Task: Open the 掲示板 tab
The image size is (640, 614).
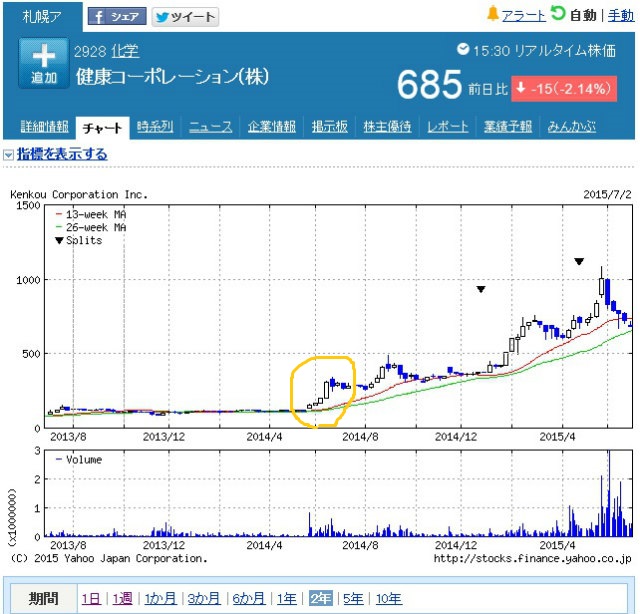Action: pos(330,127)
